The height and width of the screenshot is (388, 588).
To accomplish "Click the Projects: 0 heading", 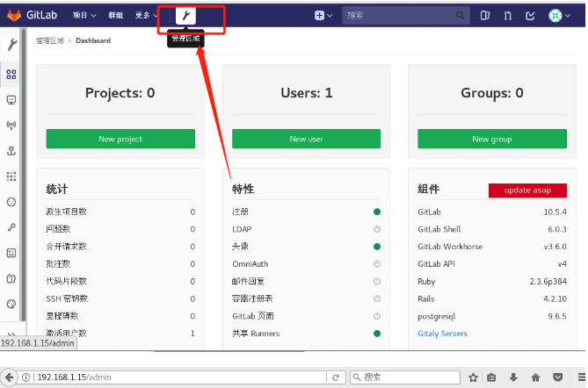I will pos(120,93).
